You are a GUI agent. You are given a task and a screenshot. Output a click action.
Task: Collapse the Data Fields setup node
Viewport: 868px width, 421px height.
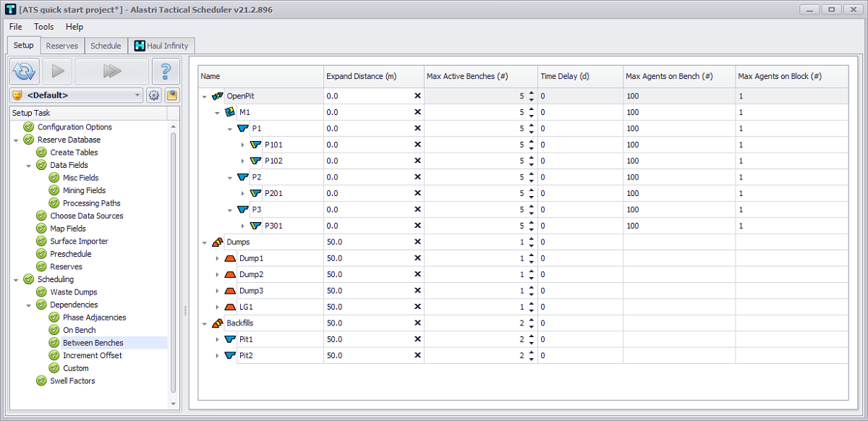click(29, 165)
